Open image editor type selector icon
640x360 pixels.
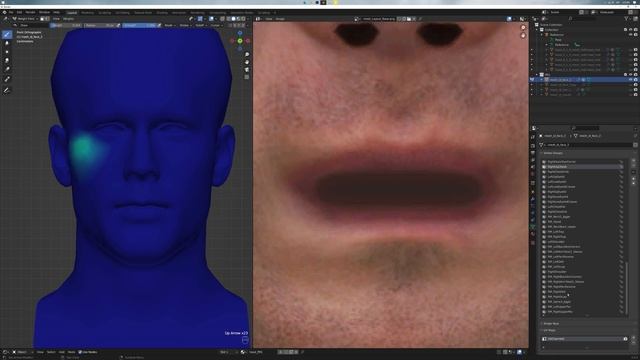(x=258, y=19)
